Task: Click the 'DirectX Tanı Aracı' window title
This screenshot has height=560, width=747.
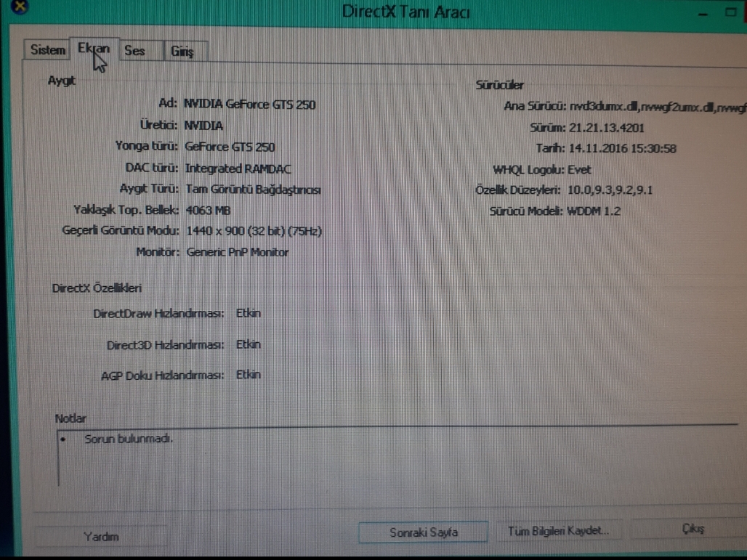Action: (406, 12)
